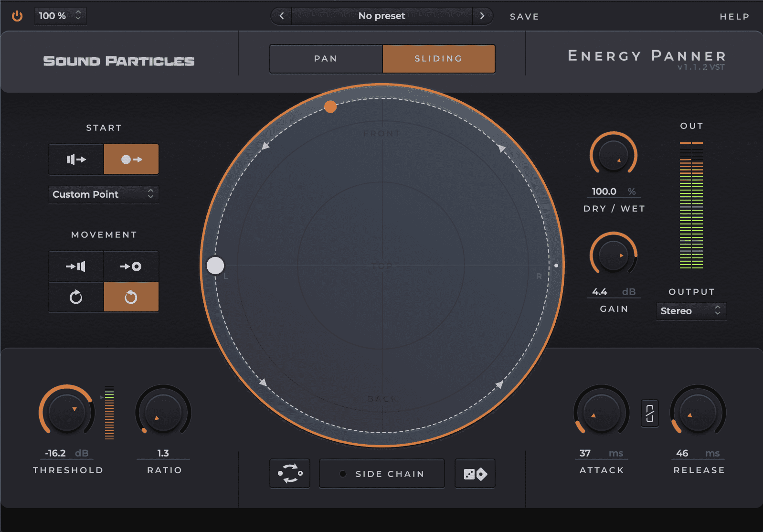Adjust the Gain knob
The width and height of the screenshot is (763, 532).
click(x=614, y=255)
